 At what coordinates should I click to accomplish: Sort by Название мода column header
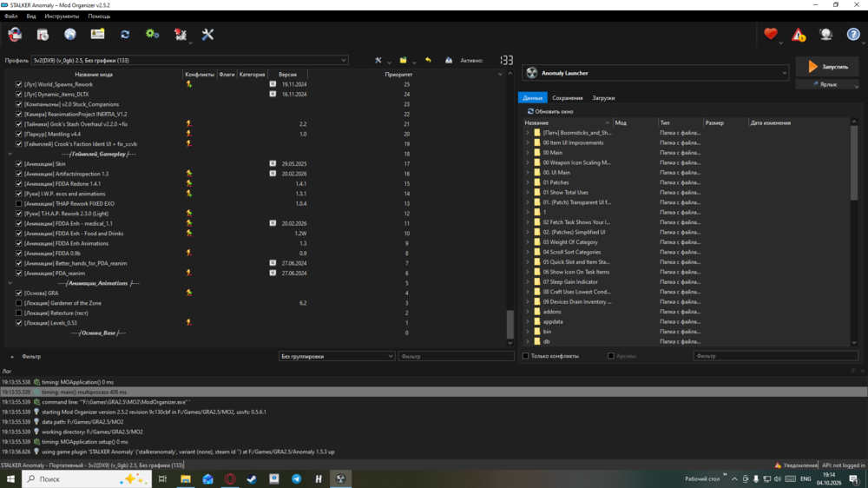click(94, 74)
